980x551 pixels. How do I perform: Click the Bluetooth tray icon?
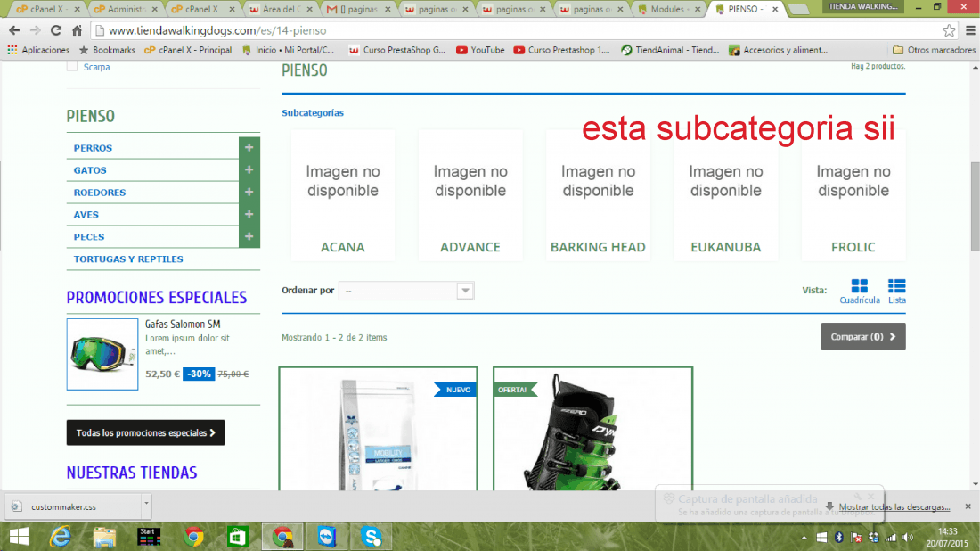(838, 538)
